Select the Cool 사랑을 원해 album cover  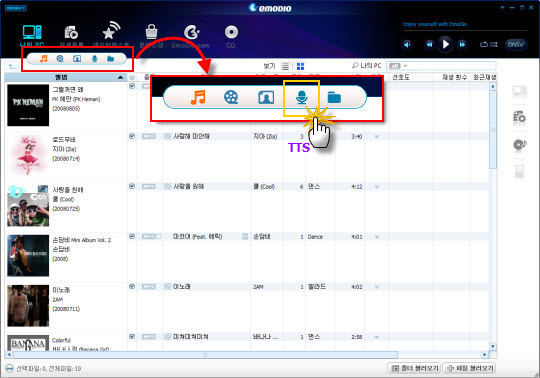coord(28,206)
